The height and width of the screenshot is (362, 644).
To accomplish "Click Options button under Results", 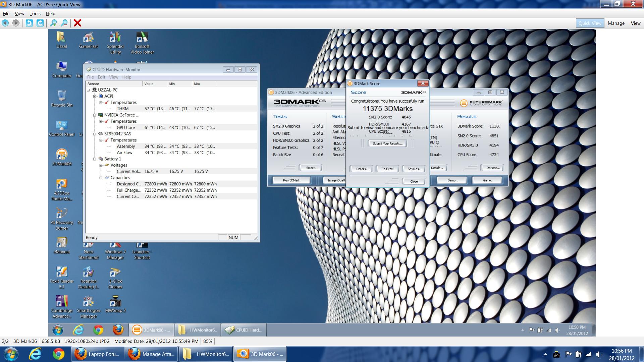I will pyautogui.click(x=493, y=168).
